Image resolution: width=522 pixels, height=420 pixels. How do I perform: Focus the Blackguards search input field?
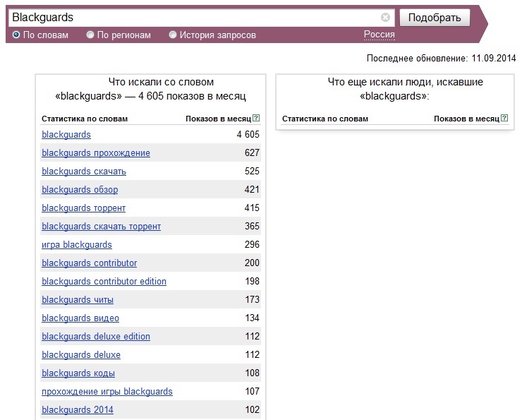(195, 18)
